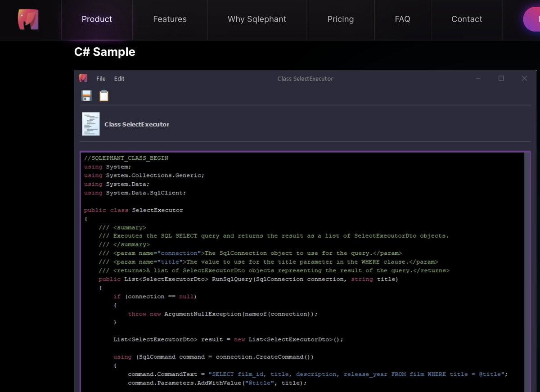Viewport: 540px width, 392px height.
Task: Click the 'Class SelectExecutor' window title text
Action: pos(305,79)
